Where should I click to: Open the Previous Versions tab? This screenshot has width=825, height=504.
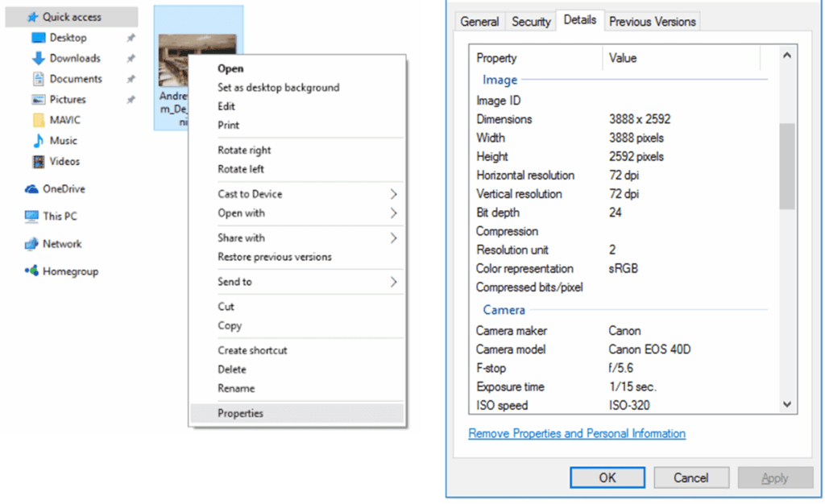652,22
